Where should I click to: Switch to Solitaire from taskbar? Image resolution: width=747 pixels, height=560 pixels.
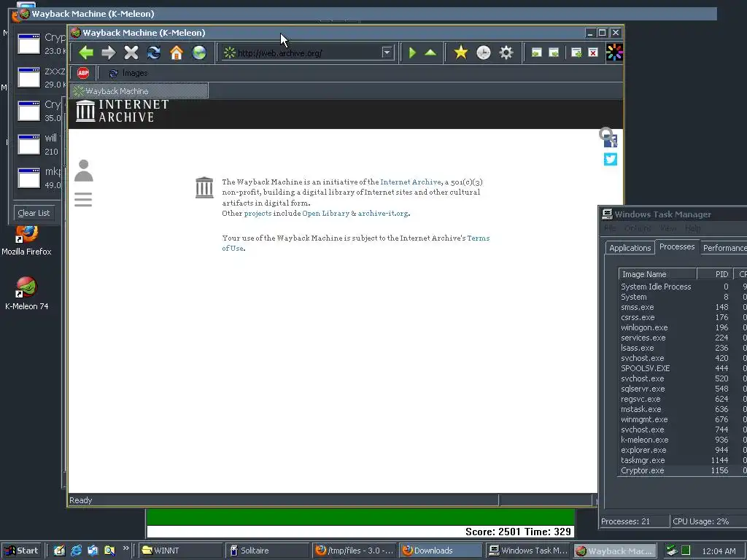(x=267, y=551)
